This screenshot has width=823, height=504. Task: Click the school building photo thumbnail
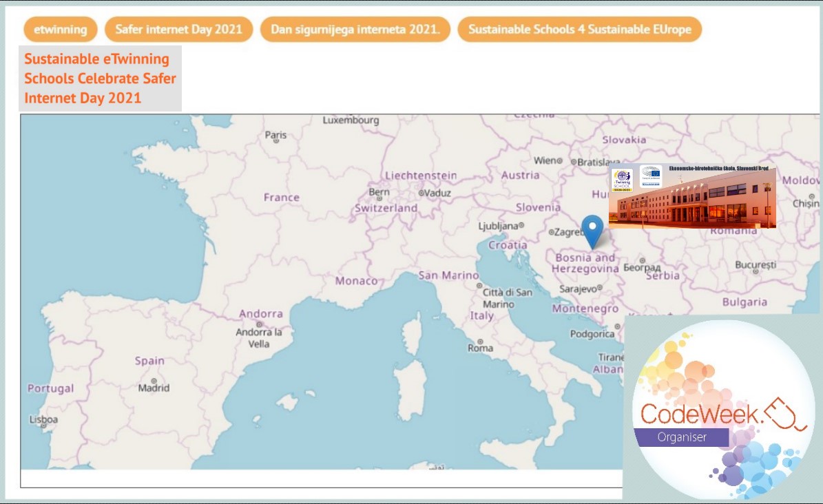coord(692,196)
